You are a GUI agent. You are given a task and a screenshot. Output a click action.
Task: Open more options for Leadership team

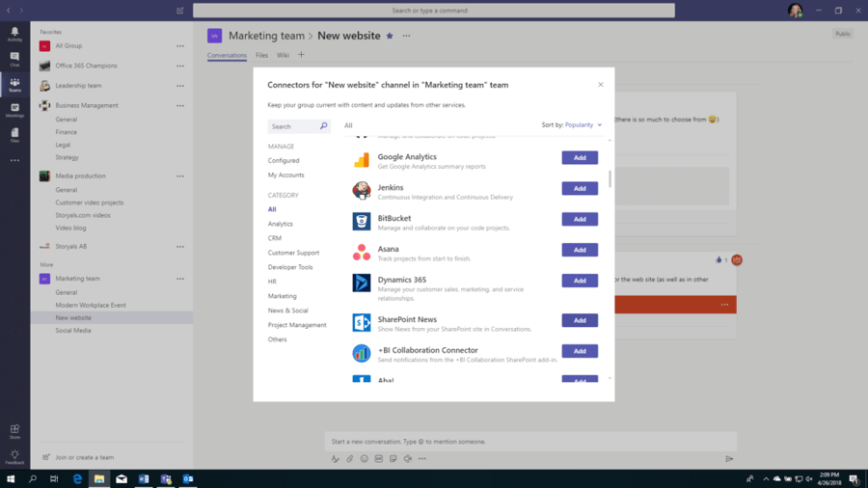[x=180, y=86]
